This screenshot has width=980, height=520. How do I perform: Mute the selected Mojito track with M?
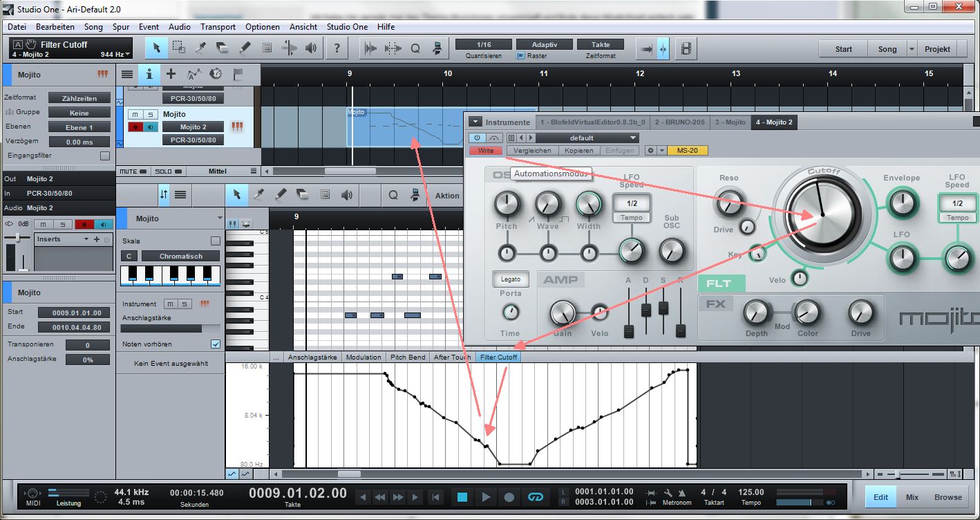[x=136, y=114]
